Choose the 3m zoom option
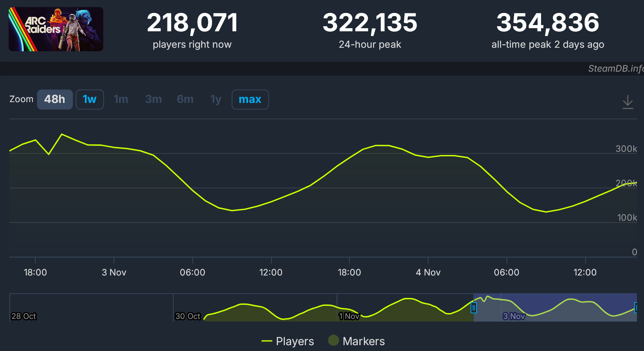 tap(153, 99)
